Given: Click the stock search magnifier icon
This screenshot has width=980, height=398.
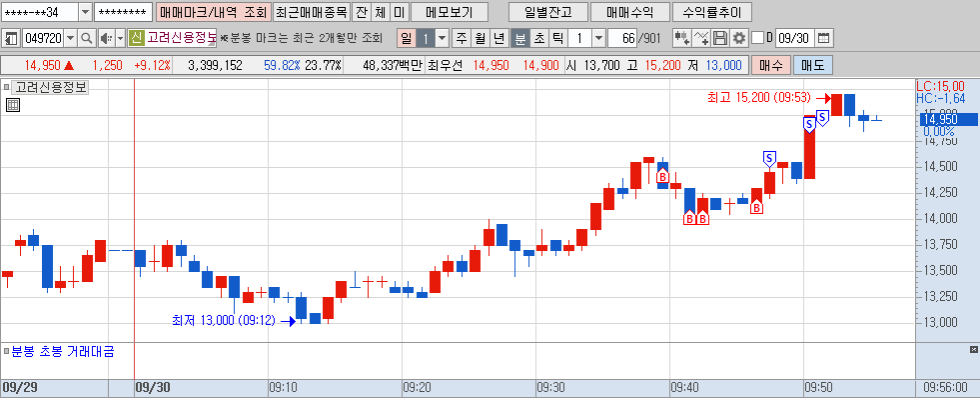Looking at the screenshot, I should pos(86,38).
